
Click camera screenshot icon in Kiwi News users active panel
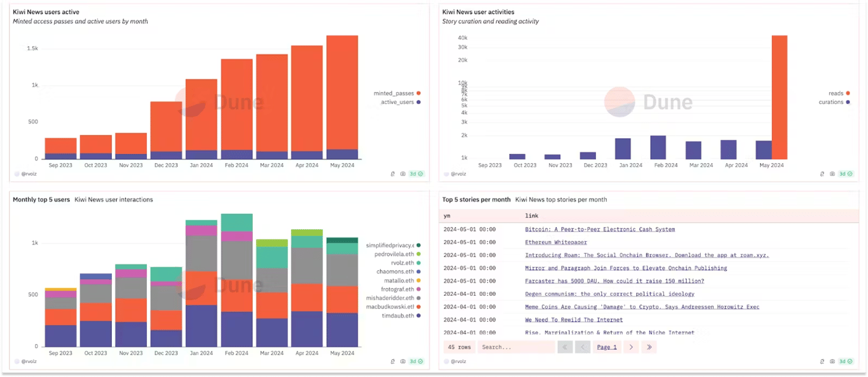coord(403,173)
